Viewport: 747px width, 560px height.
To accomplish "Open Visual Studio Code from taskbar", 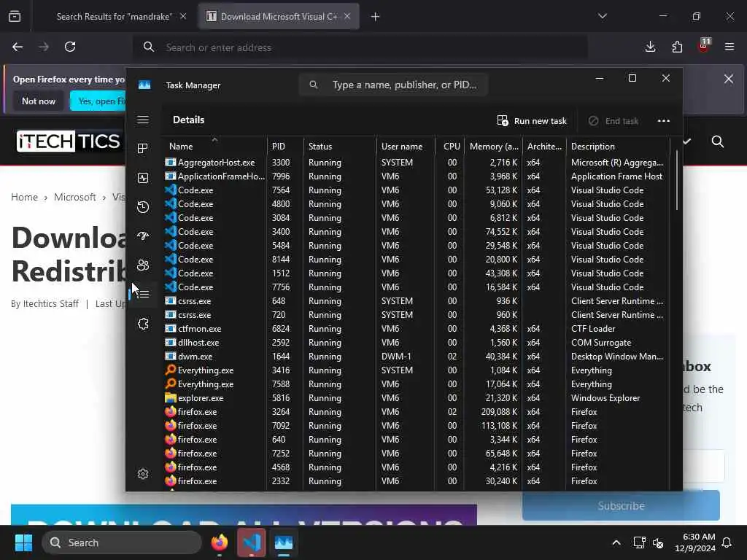I will coord(252,542).
